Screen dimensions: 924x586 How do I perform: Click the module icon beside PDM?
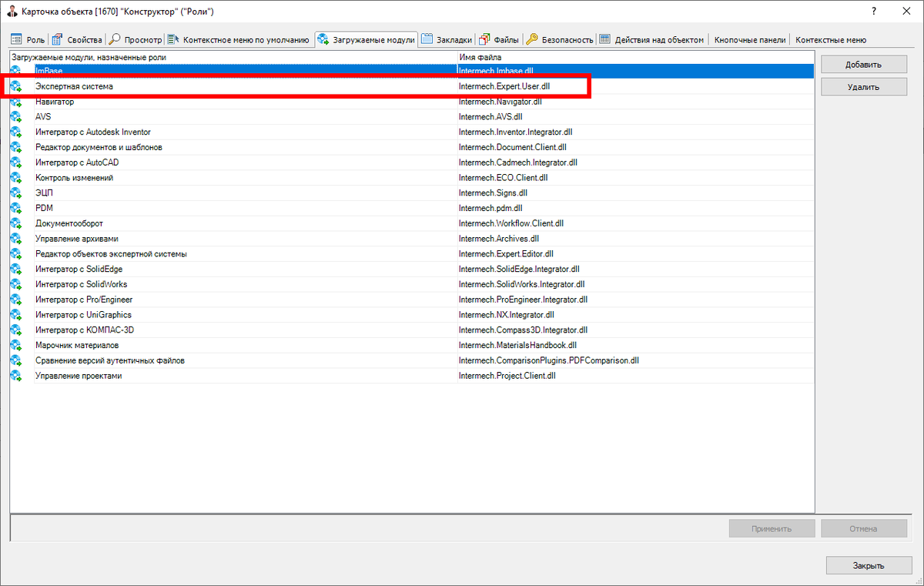coord(16,208)
